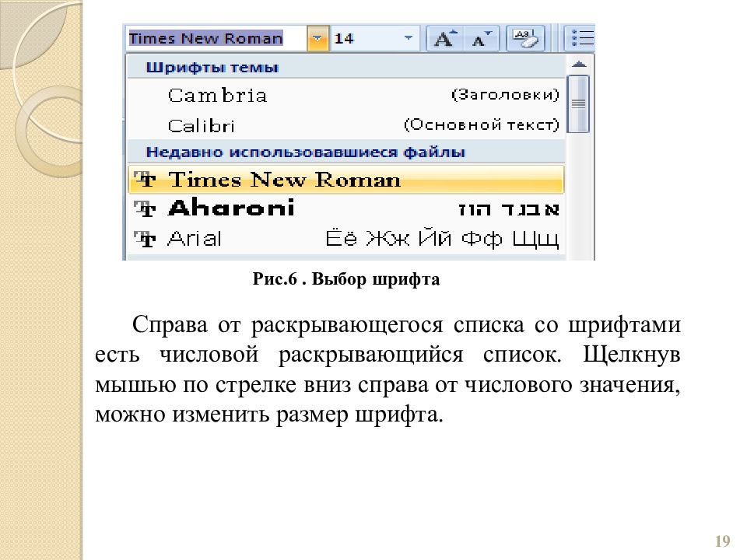Click the slide number 19
The width and height of the screenshot is (747, 560).
[723, 541]
